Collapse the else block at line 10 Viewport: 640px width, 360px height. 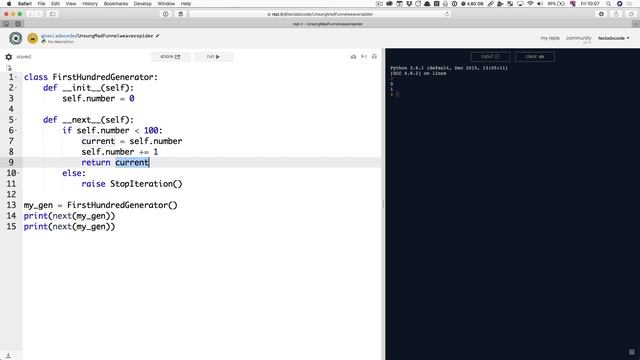pyautogui.click(x=18, y=173)
